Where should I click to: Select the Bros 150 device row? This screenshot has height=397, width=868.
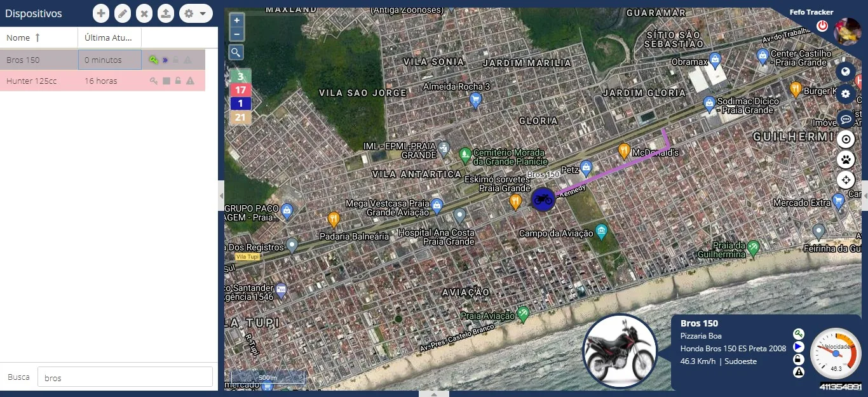pos(102,60)
